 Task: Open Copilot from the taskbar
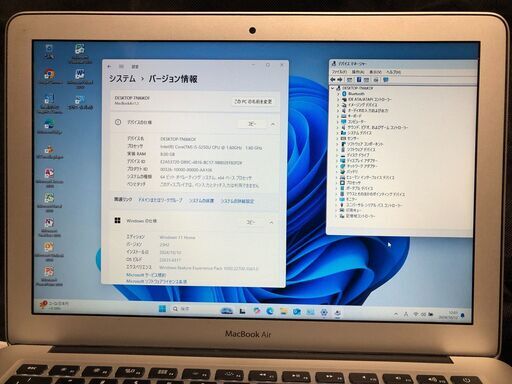tap(257, 311)
